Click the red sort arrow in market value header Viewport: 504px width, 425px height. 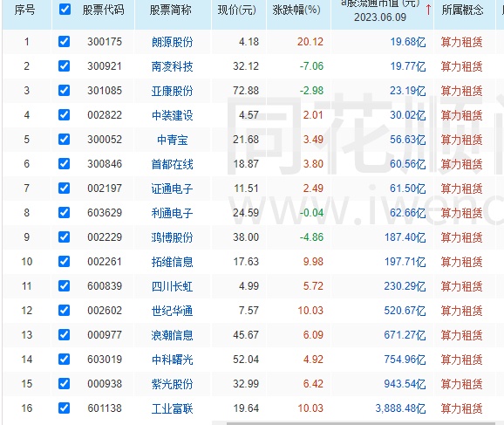(x=428, y=10)
